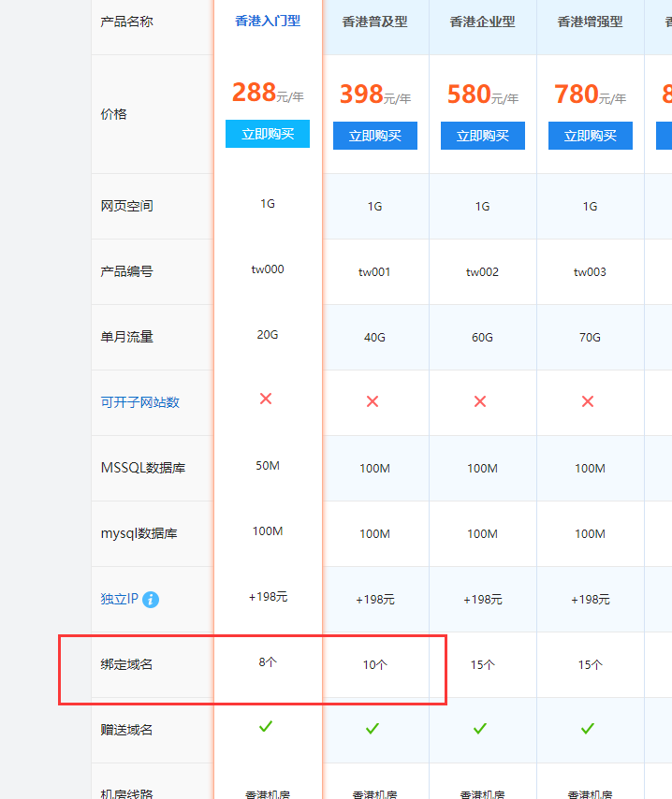Open the 可开子网站数 link
The width and height of the screenshot is (672, 799).
point(140,402)
